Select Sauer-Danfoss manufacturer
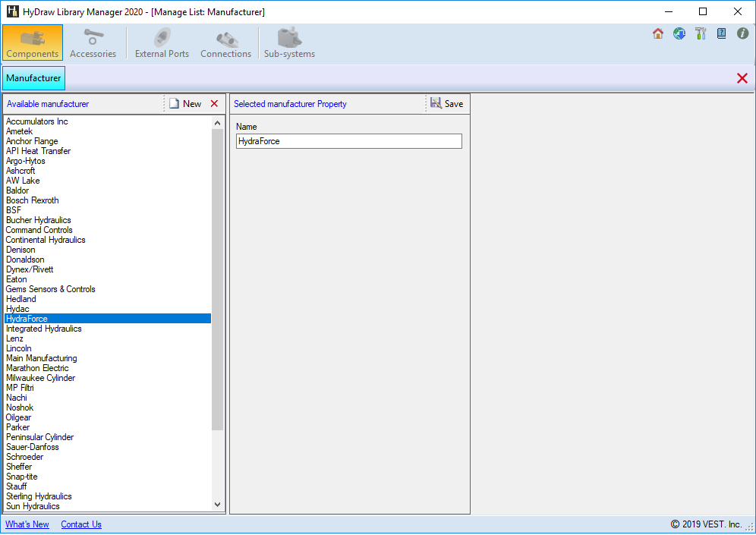This screenshot has height=535, width=756. [x=108, y=447]
